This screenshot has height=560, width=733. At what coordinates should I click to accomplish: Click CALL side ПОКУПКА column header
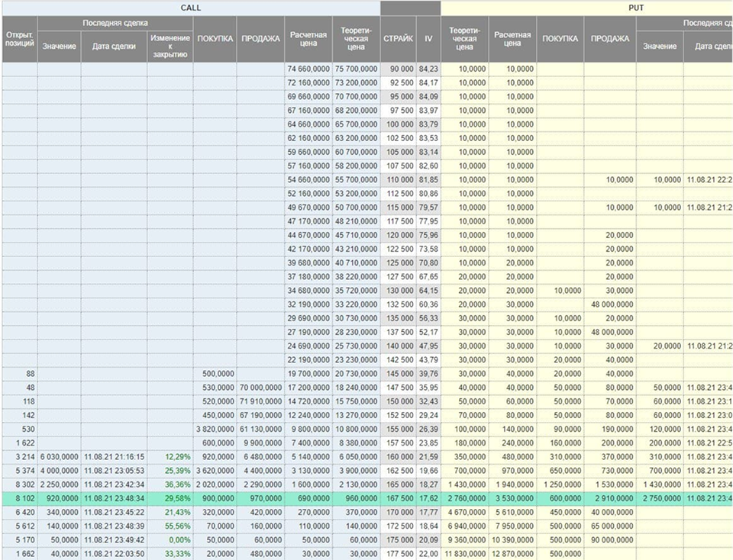[215, 38]
